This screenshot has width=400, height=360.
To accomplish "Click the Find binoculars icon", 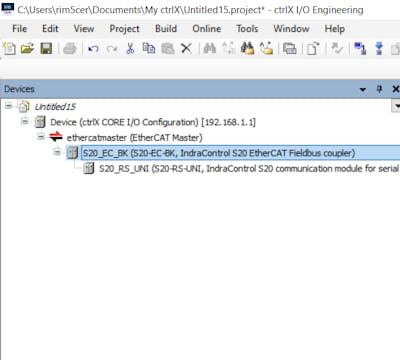I will [209, 49].
